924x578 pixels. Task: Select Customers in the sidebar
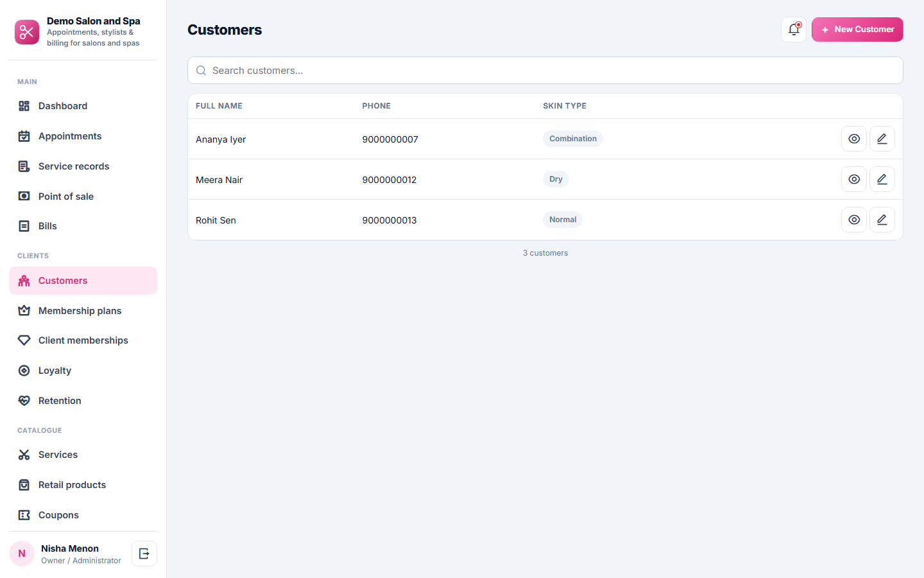pos(83,281)
